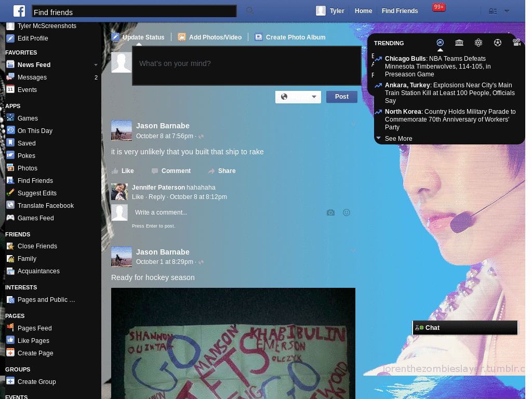
Task: Click the Create Page icon
Action: [x=10, y=353]
